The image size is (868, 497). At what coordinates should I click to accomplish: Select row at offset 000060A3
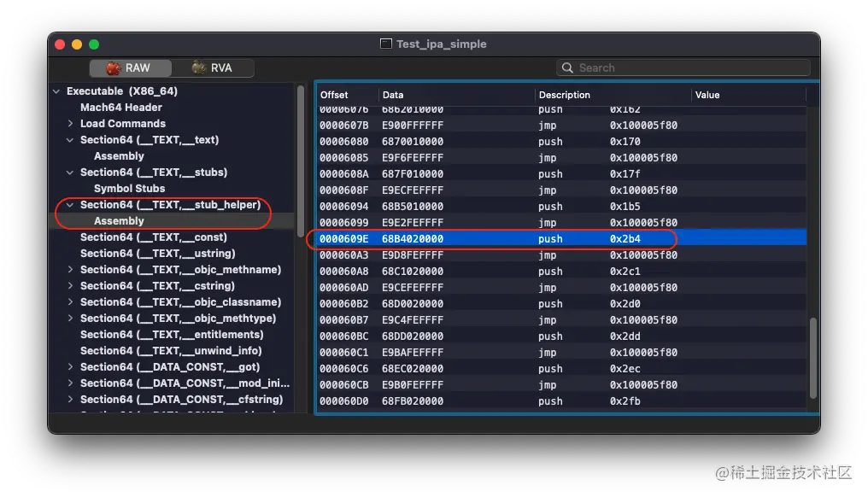[x=561, y=255]
